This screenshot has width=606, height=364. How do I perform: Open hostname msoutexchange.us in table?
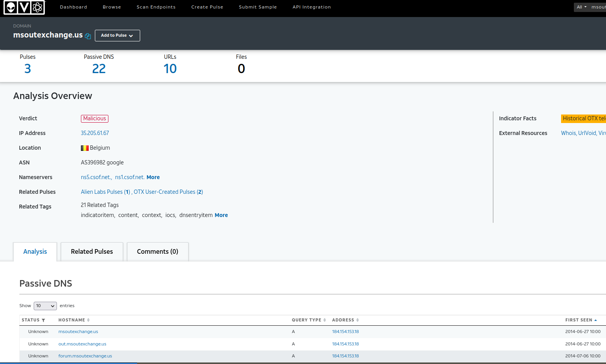pyautogui.click(x=78, y=332)
